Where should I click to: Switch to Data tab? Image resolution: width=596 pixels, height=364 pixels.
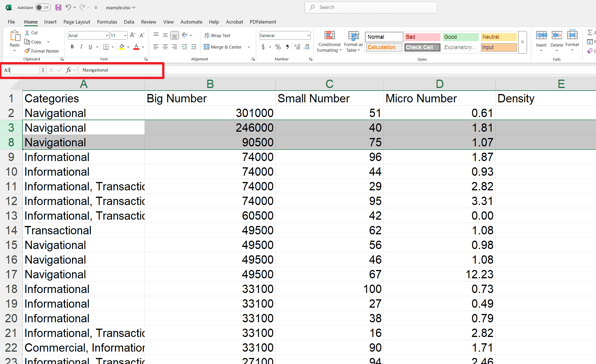pos(129,22)
